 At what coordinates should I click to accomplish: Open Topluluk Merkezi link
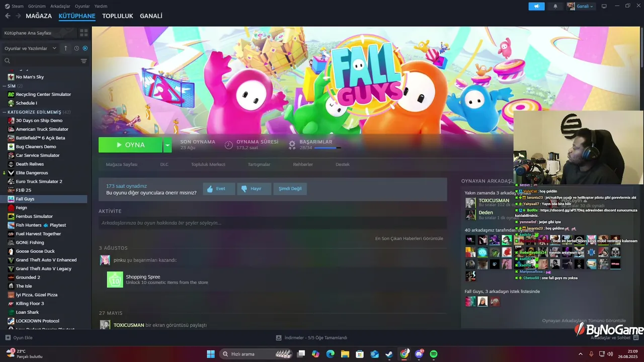[208, 164]
